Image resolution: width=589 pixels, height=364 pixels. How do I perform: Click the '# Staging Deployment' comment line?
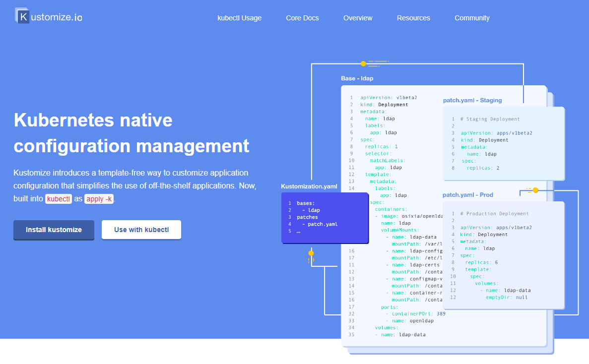490,119
